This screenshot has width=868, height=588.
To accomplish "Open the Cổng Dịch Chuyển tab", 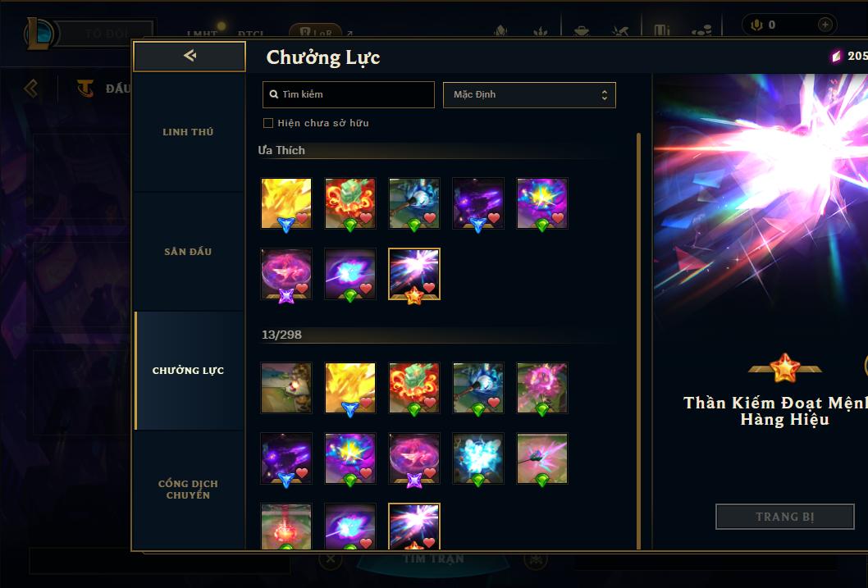I will click(x=188, y=490).
